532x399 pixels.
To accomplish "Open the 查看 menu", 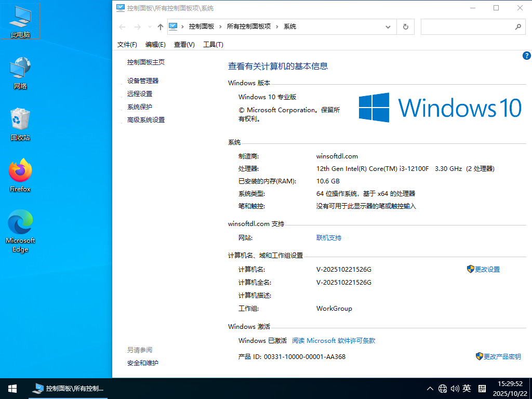I will point(184,44).
